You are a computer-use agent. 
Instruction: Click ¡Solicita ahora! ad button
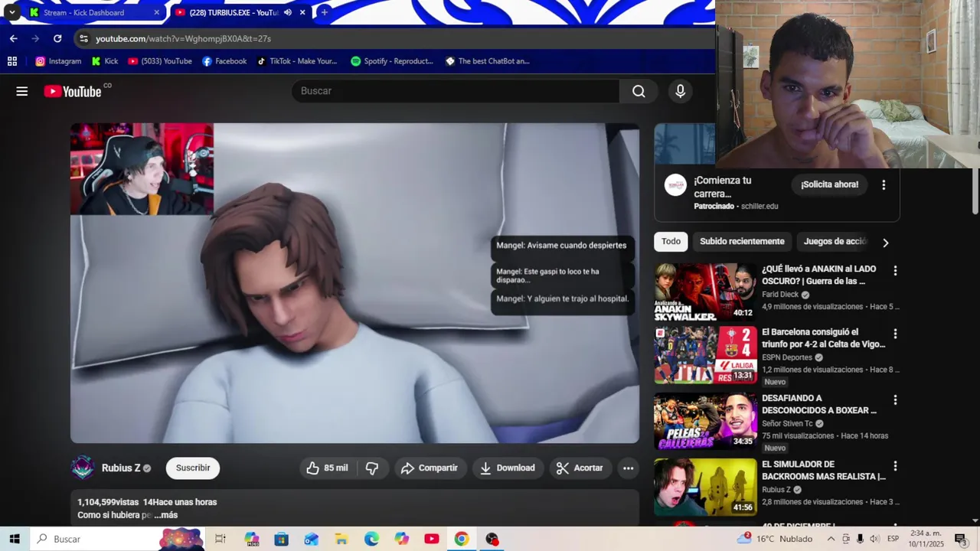pyautogui.click(x=829, y=184)
